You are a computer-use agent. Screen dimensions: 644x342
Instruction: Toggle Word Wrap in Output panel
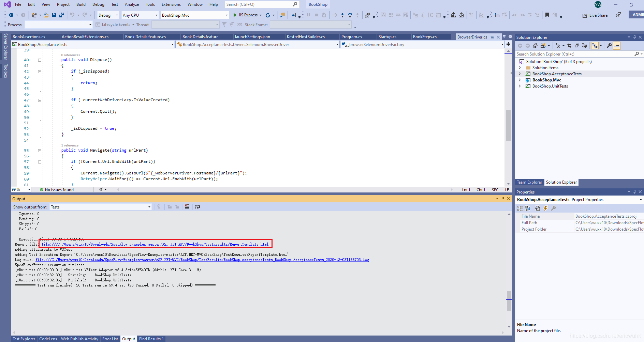click(x=197, y=207)
